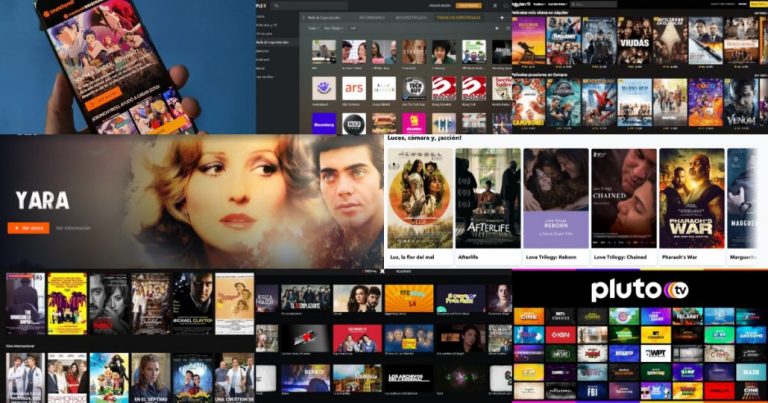Tap the orange button on the phone screen
This screenshot has width=768, height=403.
103,99
